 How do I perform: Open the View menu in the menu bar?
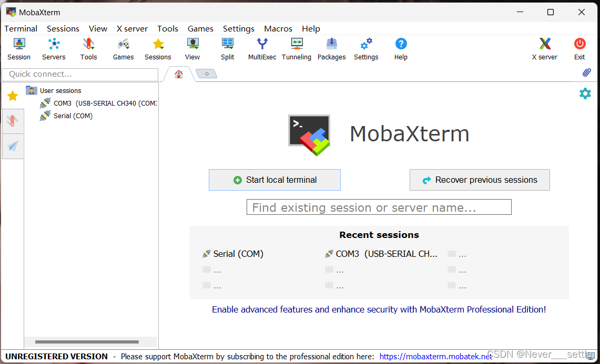[x=98, y=29]
